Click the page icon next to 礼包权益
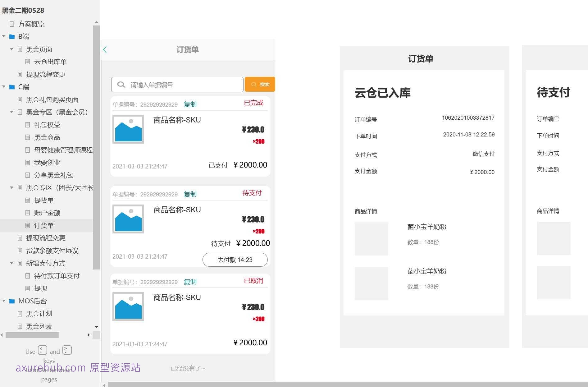The width and height of the screenshot is (588, 387). coord(27,125)
